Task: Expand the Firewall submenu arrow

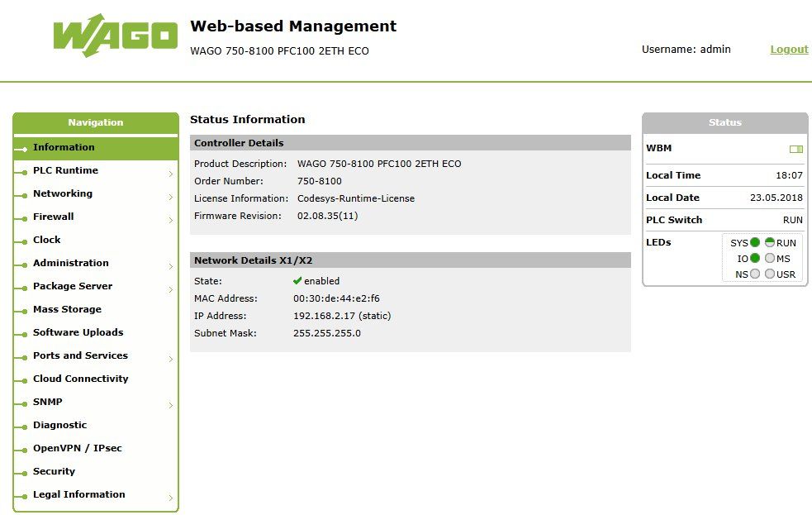Action: 171,220
